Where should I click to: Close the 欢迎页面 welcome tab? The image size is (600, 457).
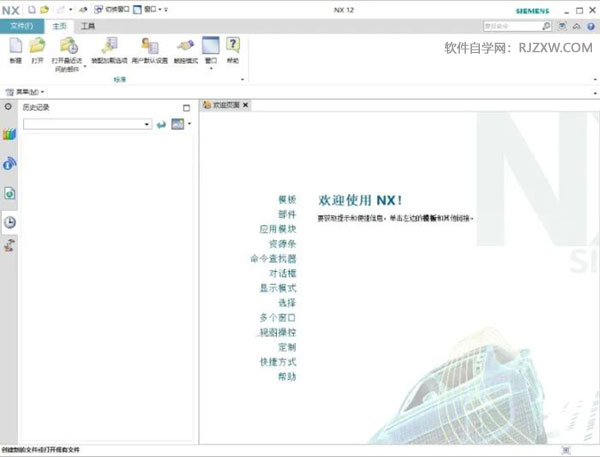pyautogui.click(x=245, y=105)
